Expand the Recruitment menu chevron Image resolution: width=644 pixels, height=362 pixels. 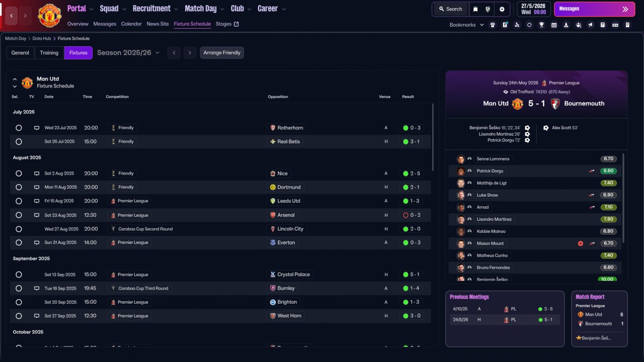pos(176,9)
